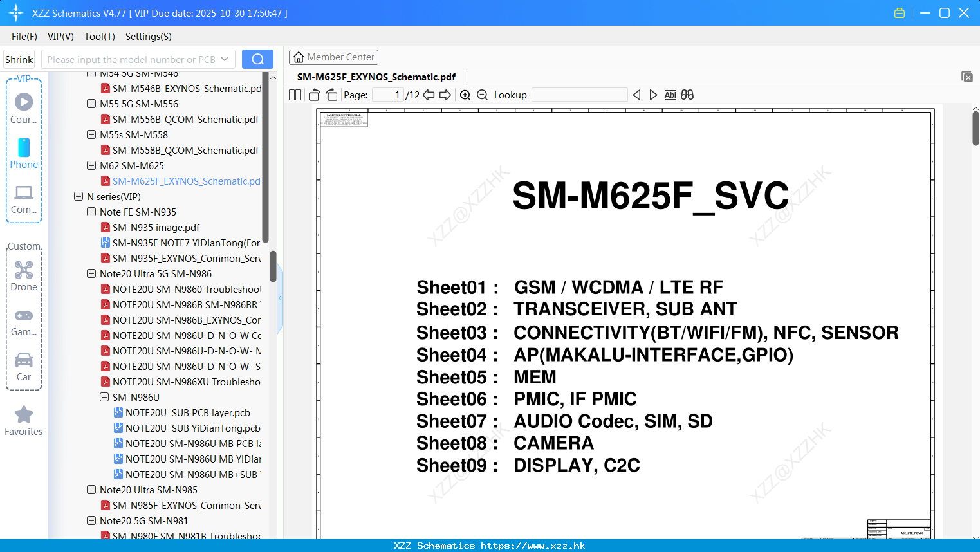Open SM-N935F_EXYNOS_Common_Serv file
Screen dimensions: 980x552
click(181, 258)
